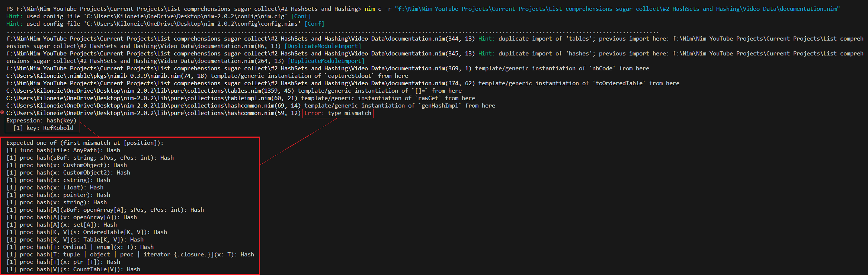Click the 'proc hash[V](s: CountTable[V]): Hash' line
Screen dimensions: 868x275
[x=73, y=269]
